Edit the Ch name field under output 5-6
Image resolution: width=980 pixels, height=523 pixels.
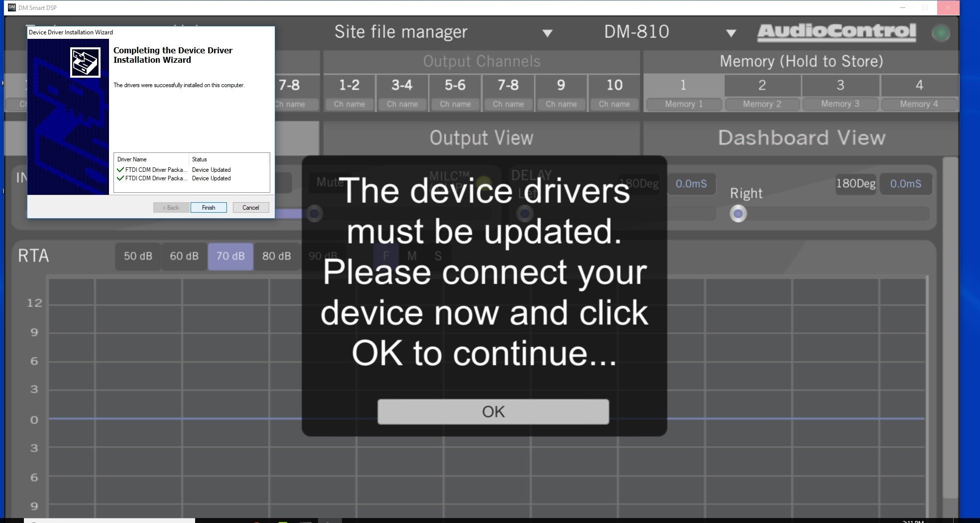455,104
